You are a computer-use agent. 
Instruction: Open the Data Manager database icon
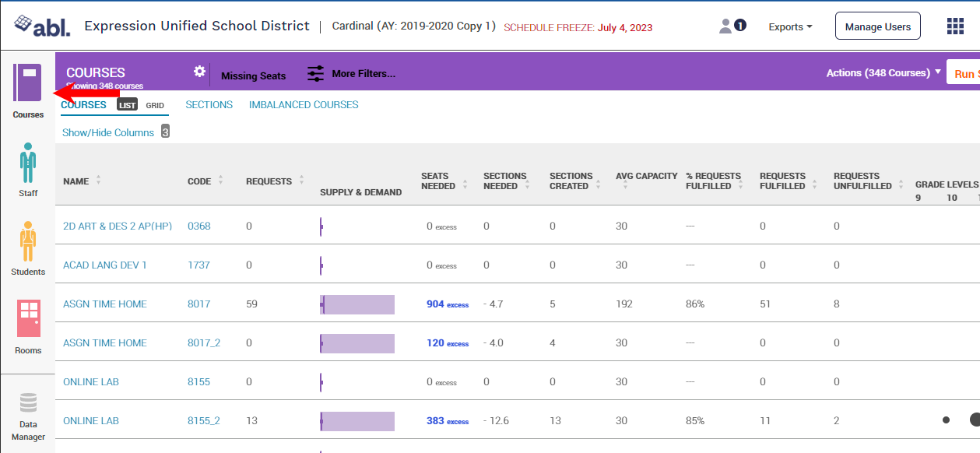[x=28, y=403]
